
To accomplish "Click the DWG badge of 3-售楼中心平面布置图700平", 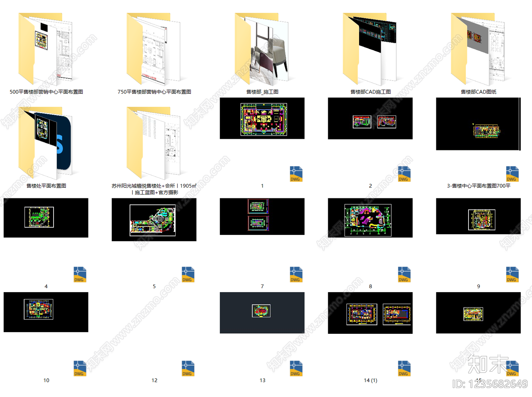I will (512, 174).
